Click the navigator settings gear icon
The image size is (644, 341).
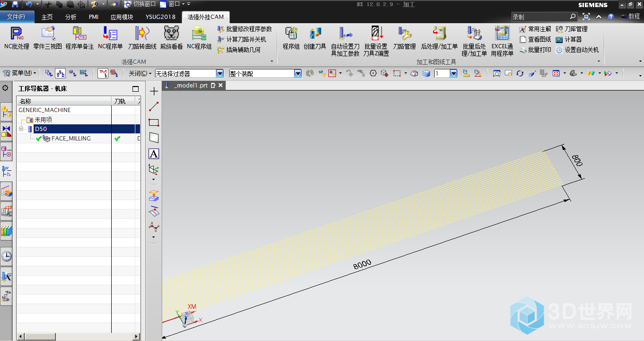point(6,88)
